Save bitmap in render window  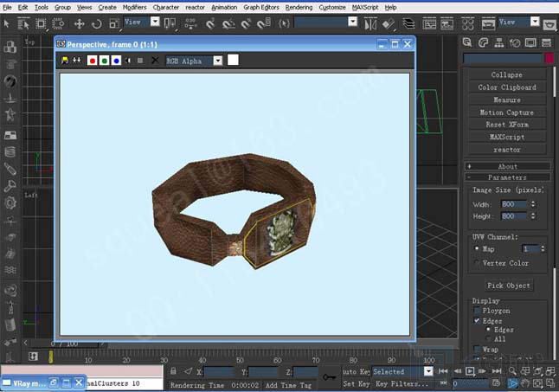(65, 61)
